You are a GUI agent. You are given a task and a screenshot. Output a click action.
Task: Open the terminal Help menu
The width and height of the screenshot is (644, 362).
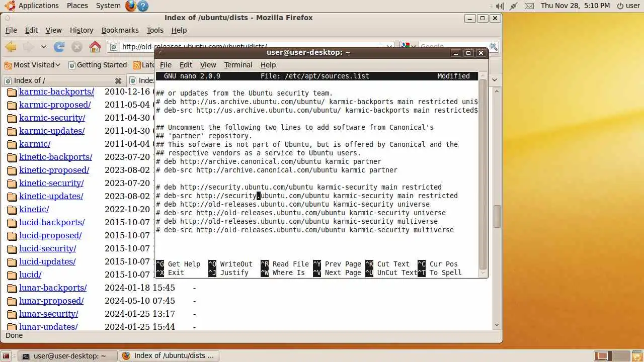point(268,65)
